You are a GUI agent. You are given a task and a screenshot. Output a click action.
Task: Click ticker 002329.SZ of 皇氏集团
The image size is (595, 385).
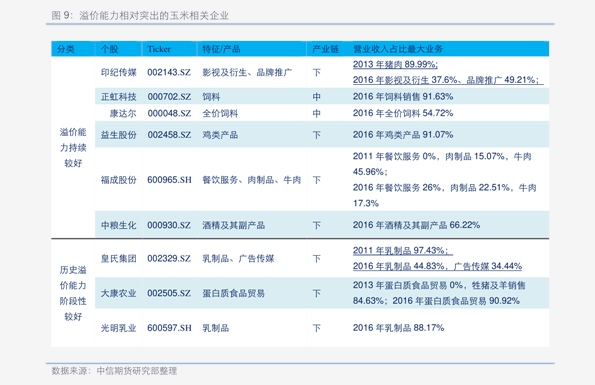click(x=169, y=259)
